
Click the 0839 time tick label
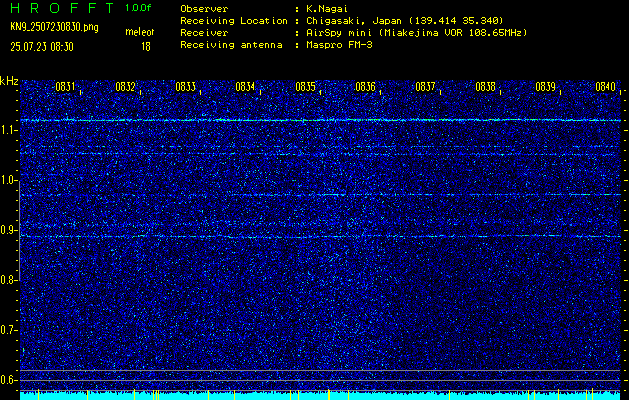tap(545, 87)
